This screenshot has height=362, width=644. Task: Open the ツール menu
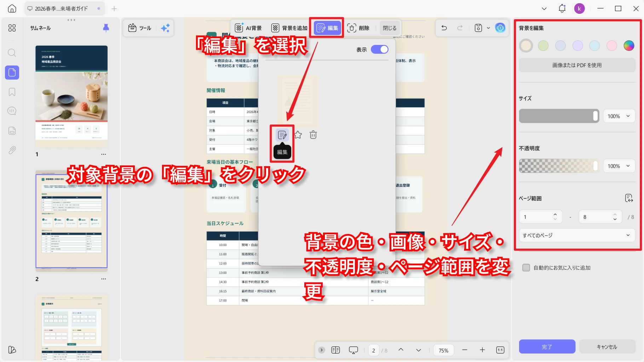click(140, 28)
